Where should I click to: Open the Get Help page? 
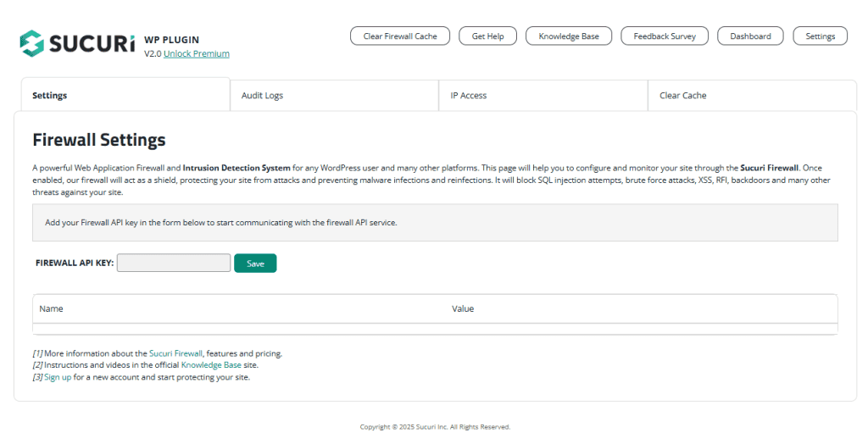[487, 36]
